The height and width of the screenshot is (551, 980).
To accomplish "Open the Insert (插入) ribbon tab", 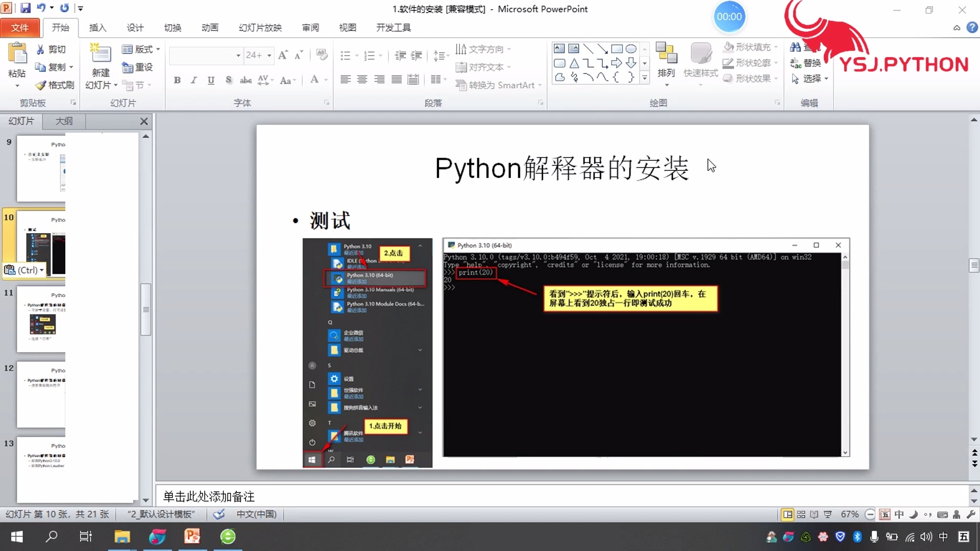I will coord(97,28).
